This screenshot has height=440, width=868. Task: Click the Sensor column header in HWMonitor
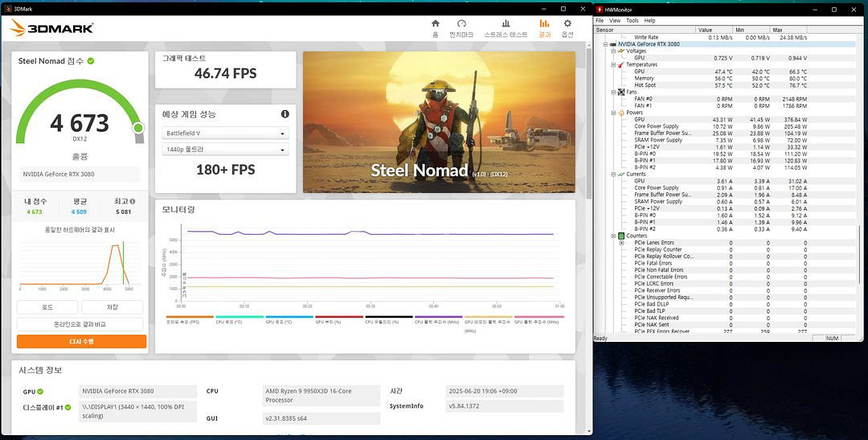click(x=645, y=30)
